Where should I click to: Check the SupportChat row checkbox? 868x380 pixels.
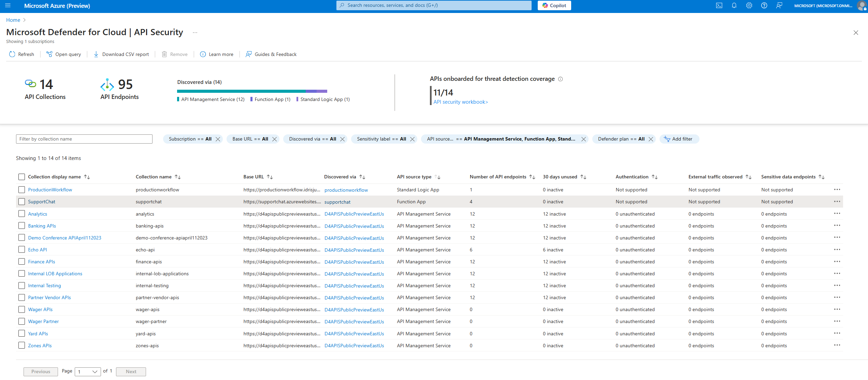pos(21,202)
